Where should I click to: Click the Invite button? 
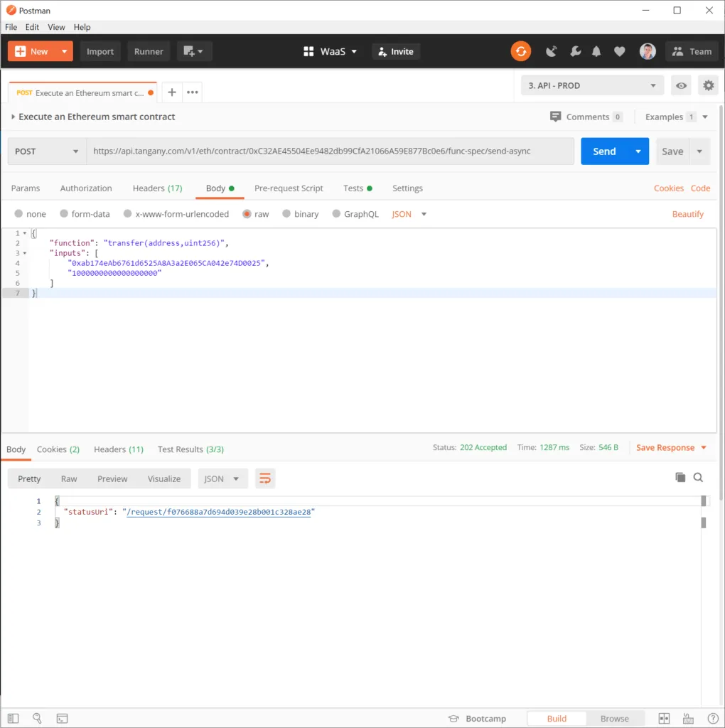396,51
